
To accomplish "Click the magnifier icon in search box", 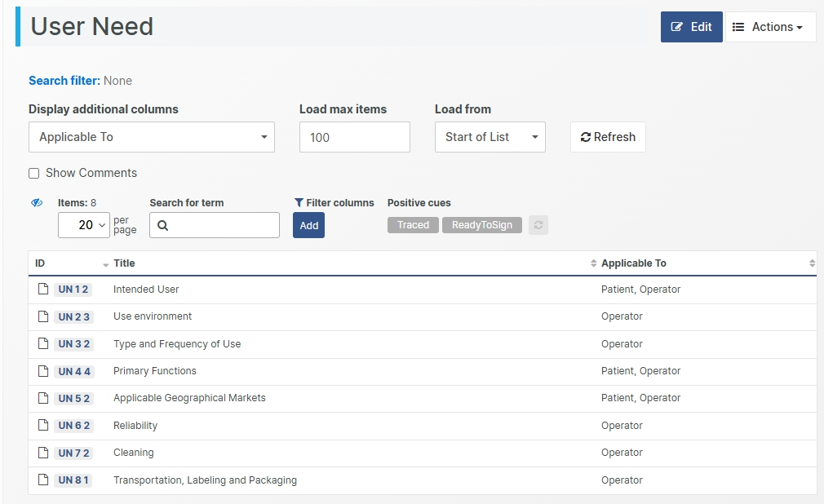I will (x=162, y=226).
